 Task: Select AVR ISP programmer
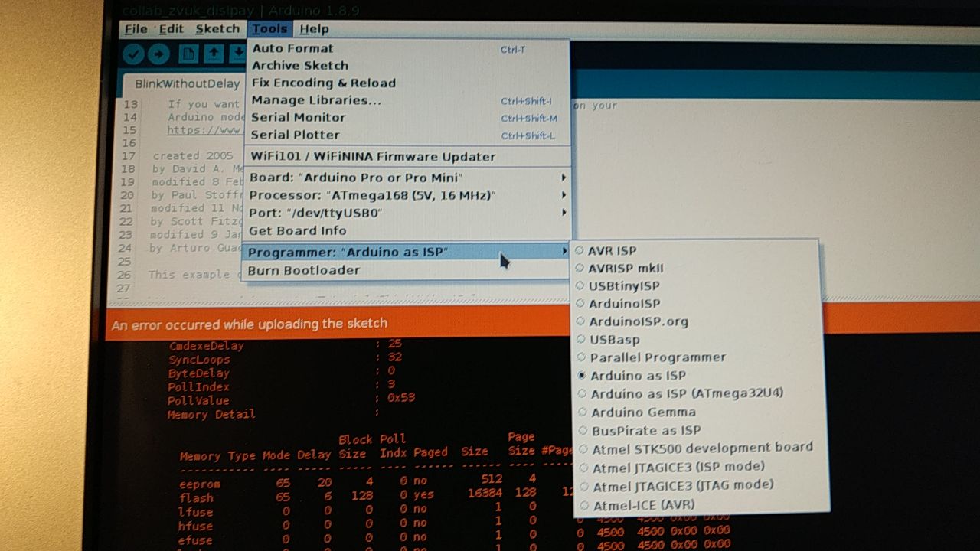(697, 250)
